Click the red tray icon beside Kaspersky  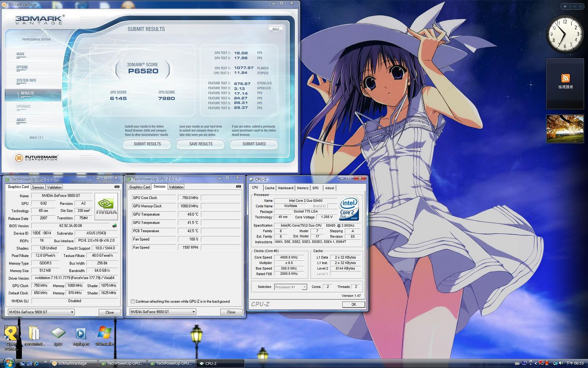coord(547,363)
